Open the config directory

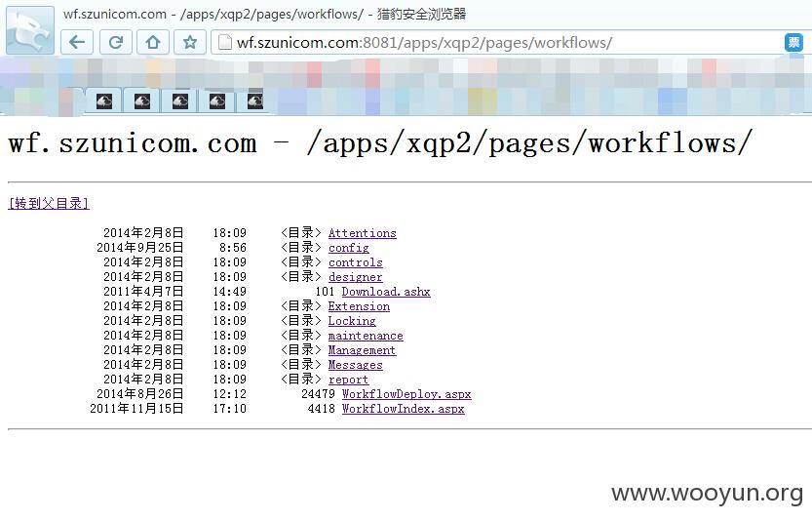point(349,248)
